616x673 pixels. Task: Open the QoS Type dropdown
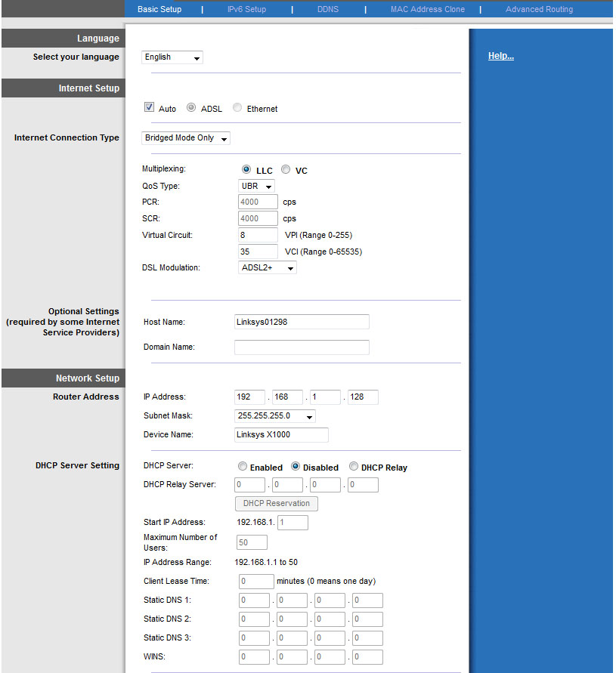coord(256,187)
